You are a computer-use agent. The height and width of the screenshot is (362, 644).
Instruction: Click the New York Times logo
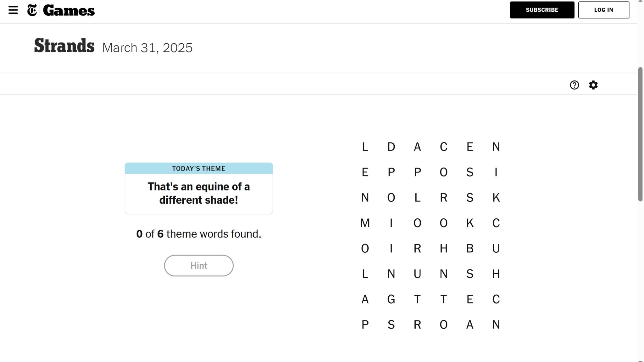31,9
